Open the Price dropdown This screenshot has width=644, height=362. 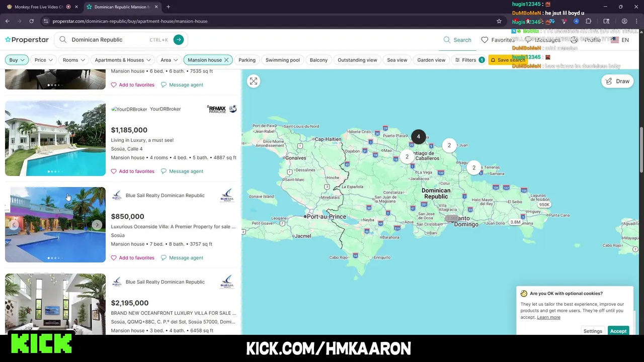tap(44, 60)
